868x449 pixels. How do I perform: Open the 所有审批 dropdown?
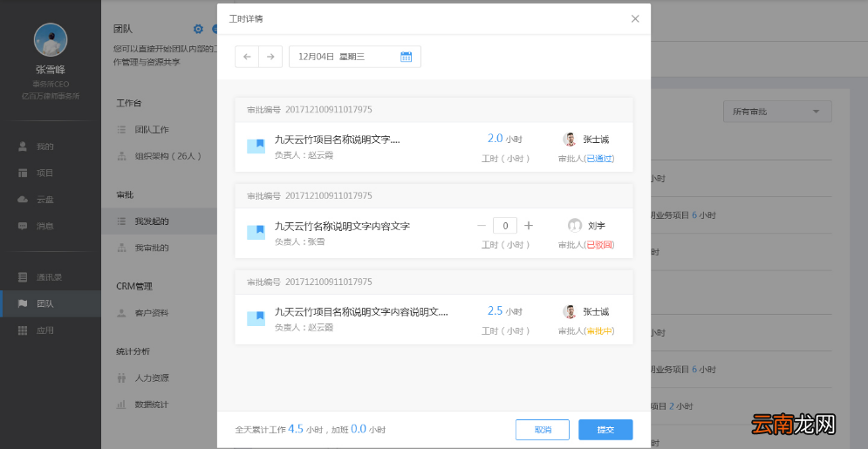click(x=777, y=112)
